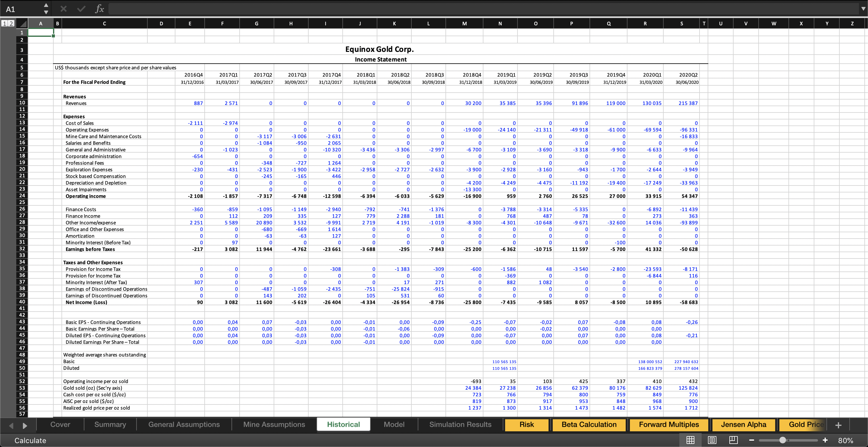
Task: Click the zoom in plus button
Action: pyautogui.click(x=825, y=440)
